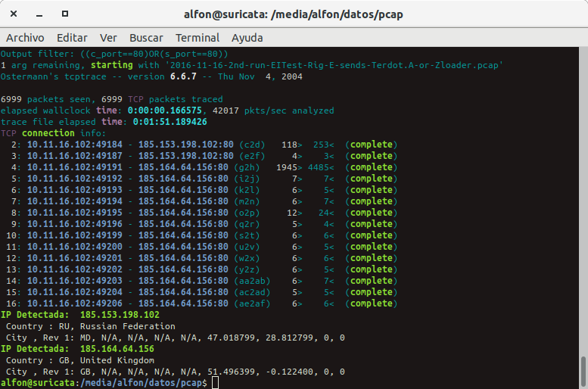Click destination 185.153.198.102:80 in row 3

tap(186, 156)
